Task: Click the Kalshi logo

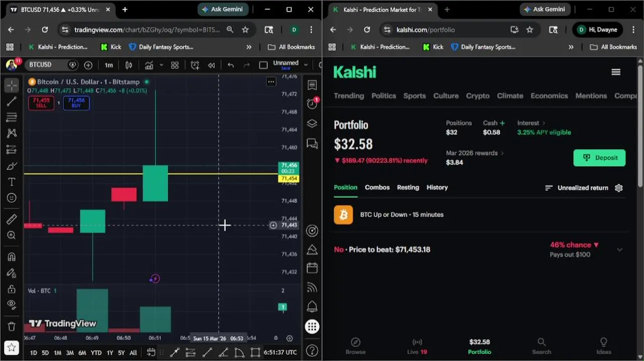Action: coord(355,72)
